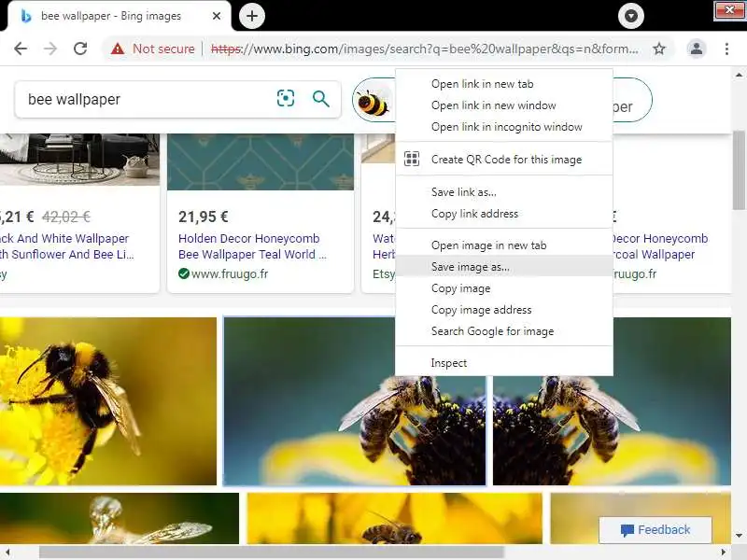Click the horizontal scrollbar right arrow
The height and width of the screenshot is (560, 747).
[723, 553]
